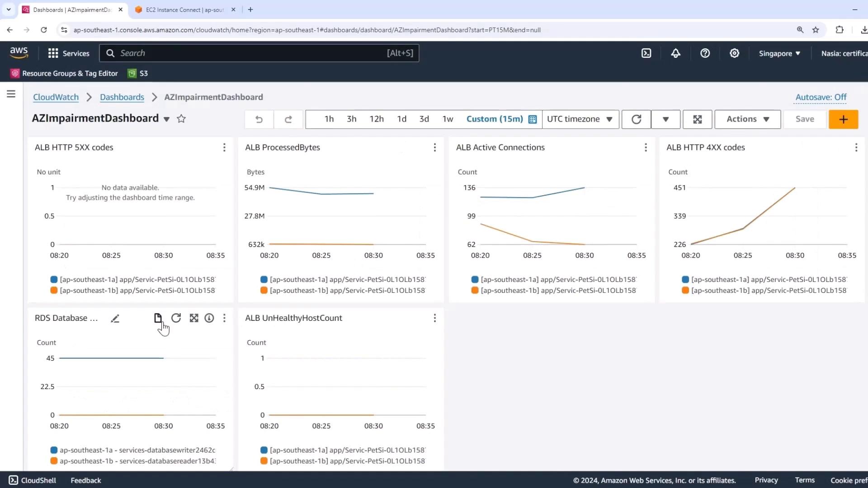Open the Privacy link

pyautogui.click(x=766, y=480)
